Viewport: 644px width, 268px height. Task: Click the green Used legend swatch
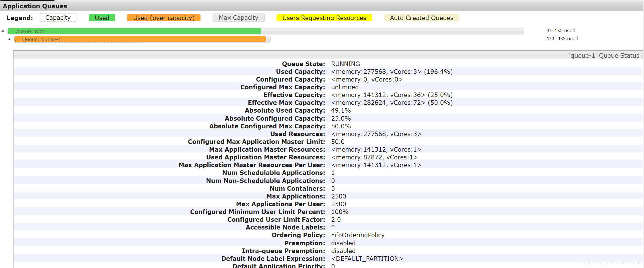(102, 18)
